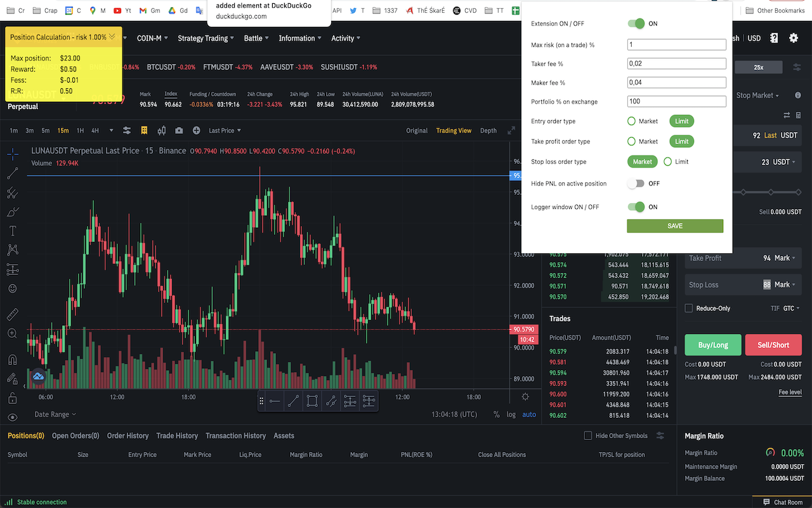Check the Hide Other Symbols checkbox
Screen dimensions: 812x508
coord(587,435)
